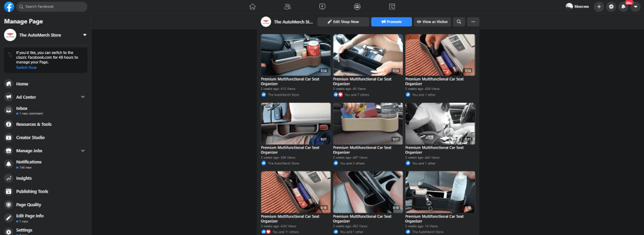Expand the Ad Center section
Viewport: 644px width, 235px height.
tap(83, 97)
